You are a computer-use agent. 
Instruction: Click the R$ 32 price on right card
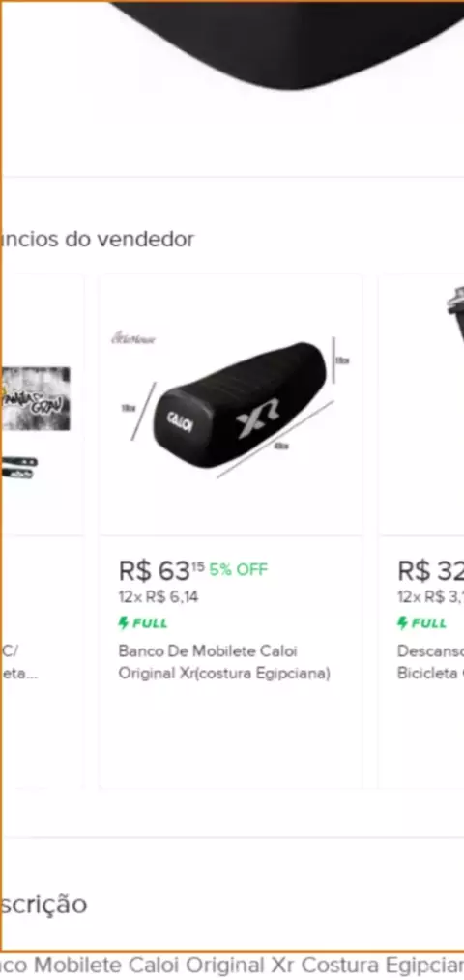tap(431, 570)
